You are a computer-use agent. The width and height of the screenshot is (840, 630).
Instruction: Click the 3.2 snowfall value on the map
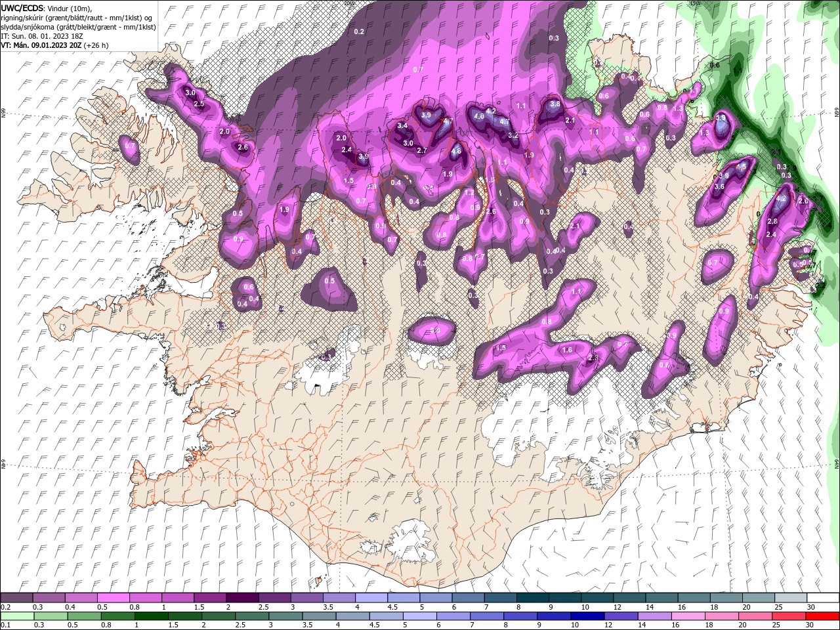tap(513, 135)
